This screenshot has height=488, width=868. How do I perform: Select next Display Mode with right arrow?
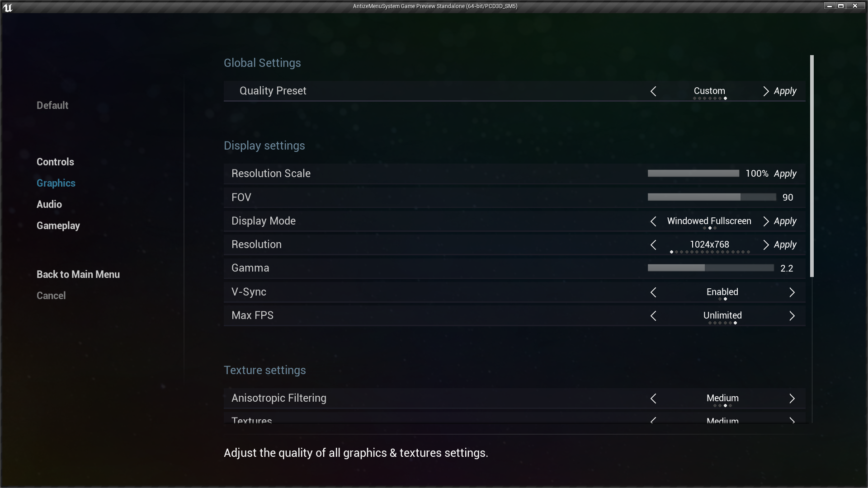(765, 221)
